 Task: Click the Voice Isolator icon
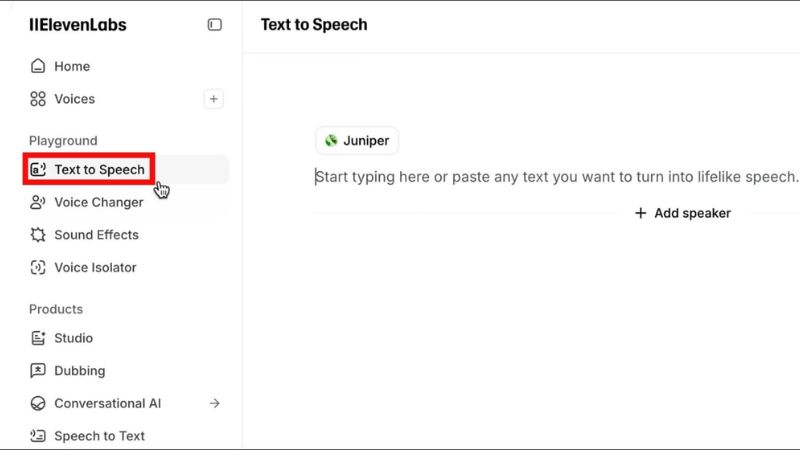click(38, 267)
